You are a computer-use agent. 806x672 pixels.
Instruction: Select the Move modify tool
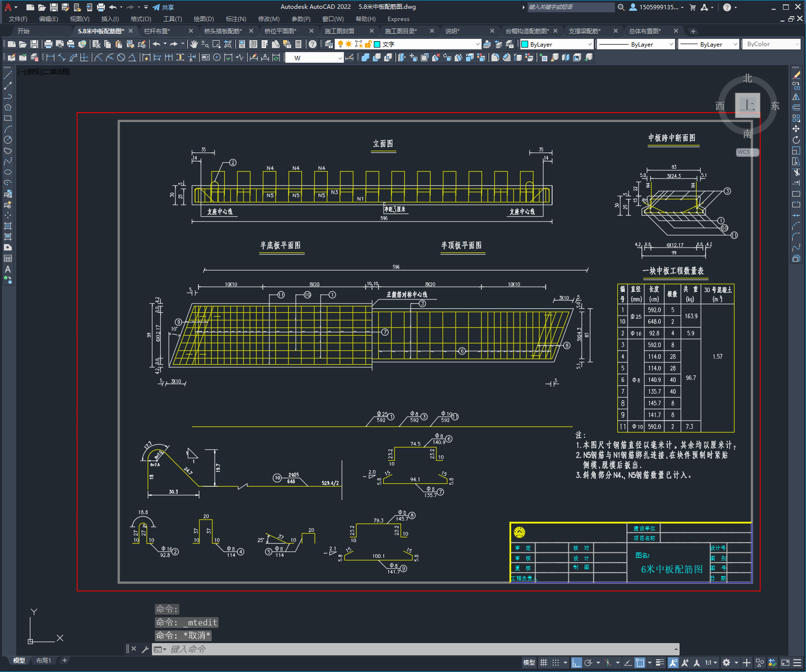tap(796, 129)
